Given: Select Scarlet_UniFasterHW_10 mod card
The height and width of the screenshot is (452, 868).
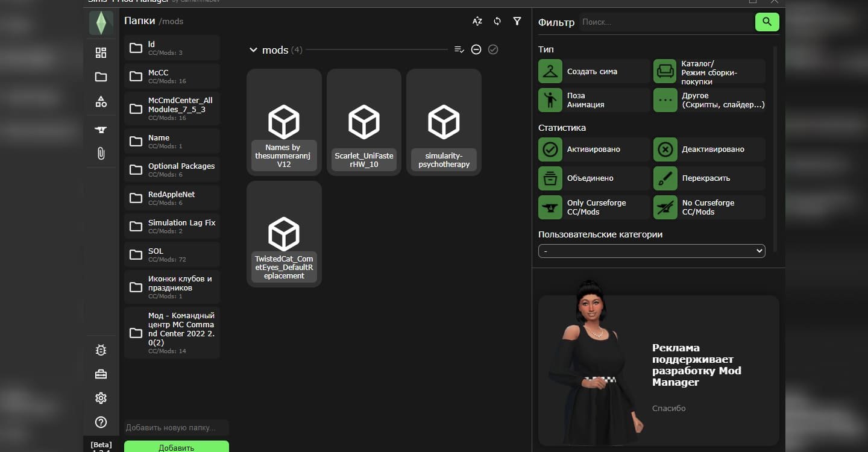Looking at the screenshot, I should [364, 122].
